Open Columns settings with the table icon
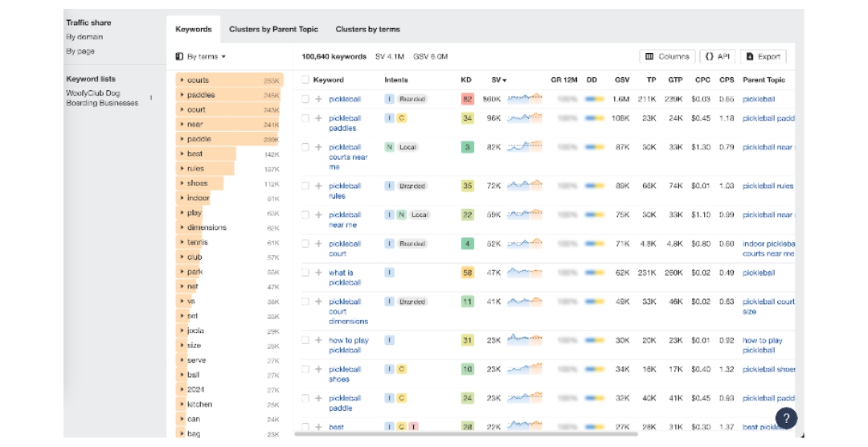868x447 pixels. click(667, 56)
